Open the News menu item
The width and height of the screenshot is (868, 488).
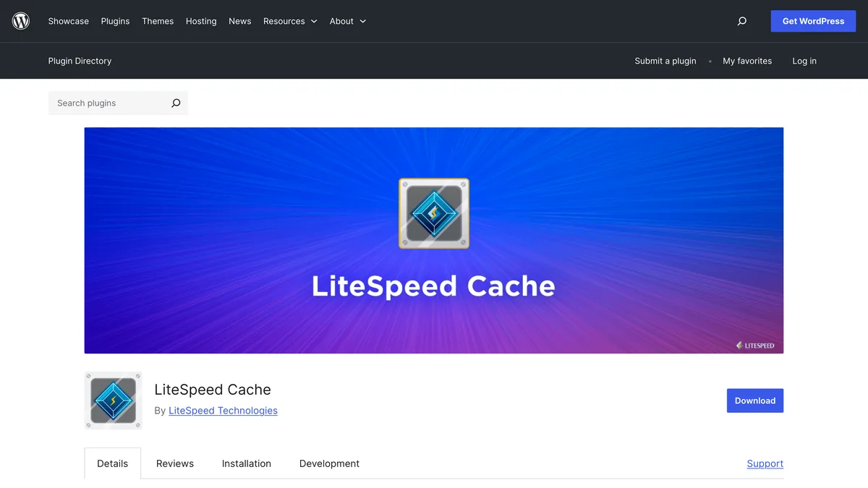click(x=240, y=21)
